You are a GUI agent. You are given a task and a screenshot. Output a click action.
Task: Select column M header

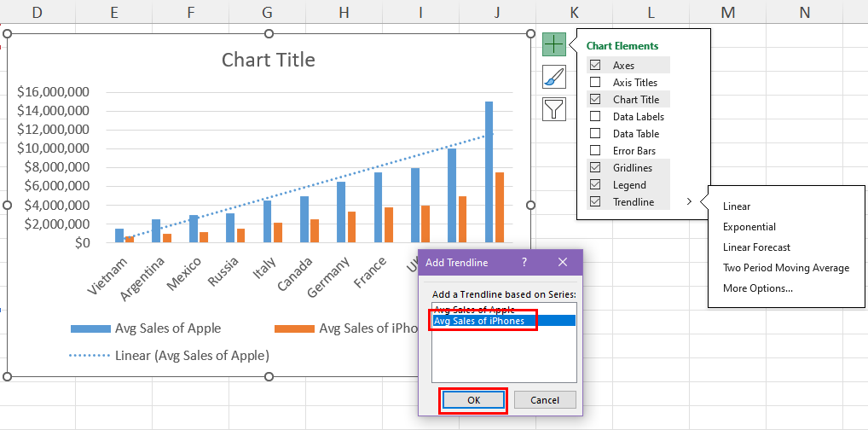tap(727, 12)
